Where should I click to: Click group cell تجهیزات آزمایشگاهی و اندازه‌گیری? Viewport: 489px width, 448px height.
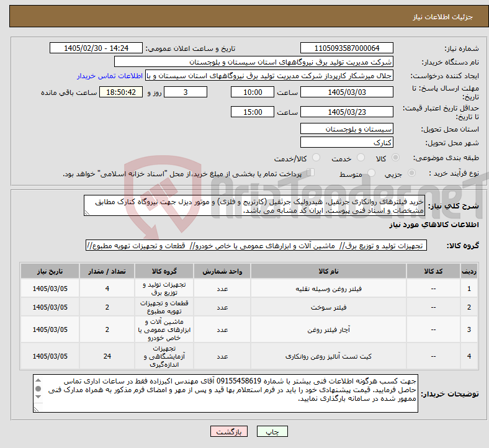(164, 356)
